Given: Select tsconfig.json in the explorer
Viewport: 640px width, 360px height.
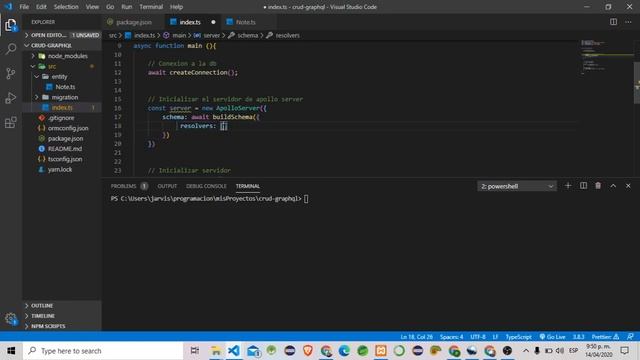Looking at the screenshot, I should 62,159.
